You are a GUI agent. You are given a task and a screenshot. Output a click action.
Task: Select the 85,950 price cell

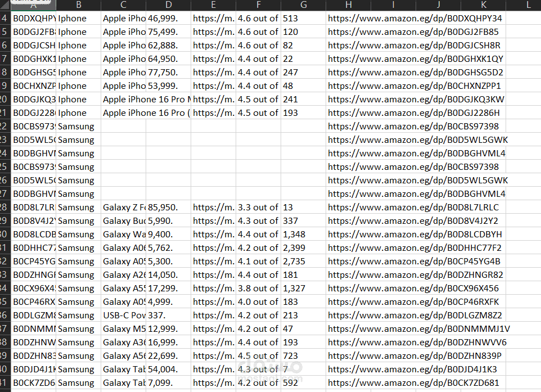[168, 207]
